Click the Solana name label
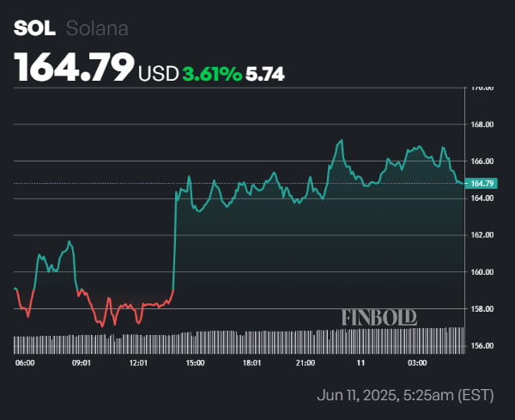Screen dimensions: 515x420 (97, 28)
